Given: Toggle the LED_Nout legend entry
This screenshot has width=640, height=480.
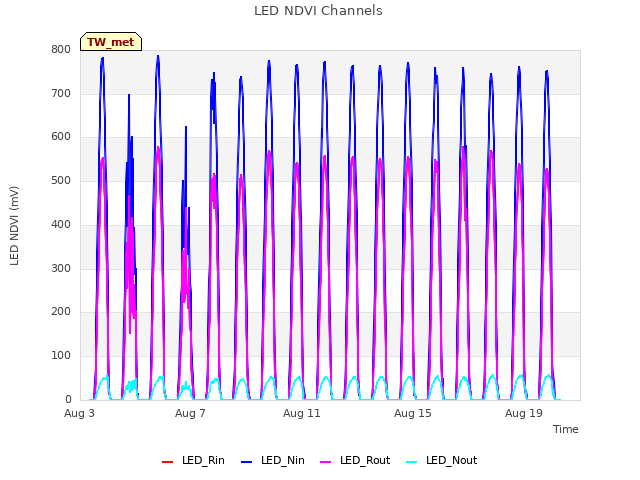Looking at the screenshot, I should click(442, 460).
